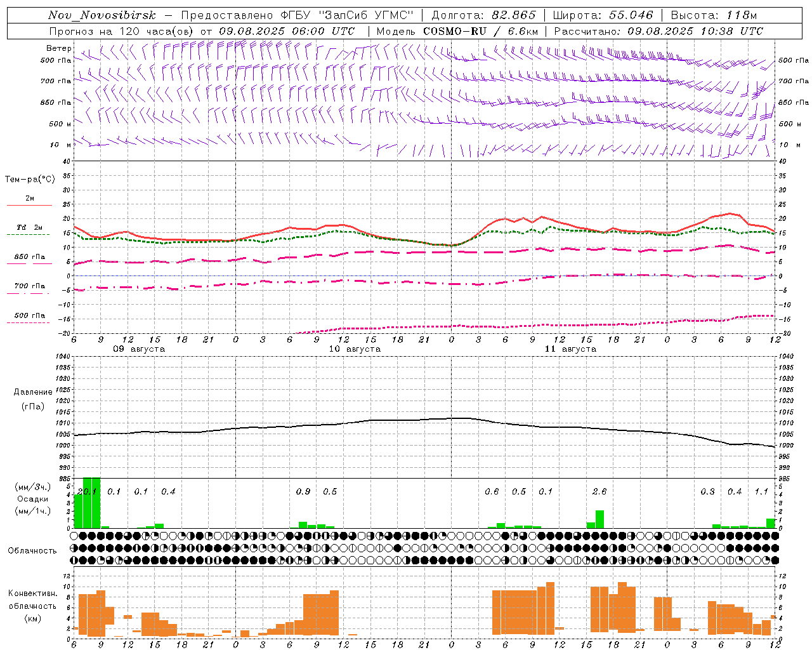Click the "Td 2м" dew point legend entry
This screenshot has height=650, width=812.
coord(30,227)
